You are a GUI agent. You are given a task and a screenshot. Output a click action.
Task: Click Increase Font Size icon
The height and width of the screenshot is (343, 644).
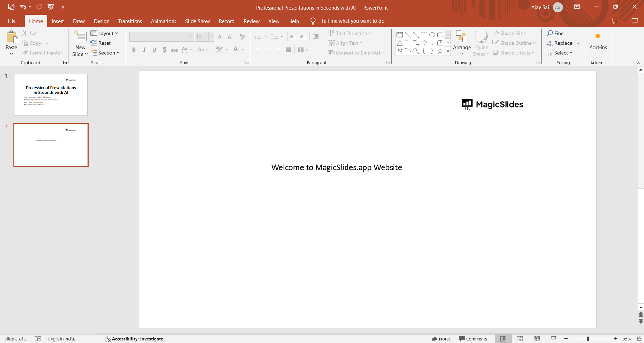pyautogui.click(x=220, y=36)
